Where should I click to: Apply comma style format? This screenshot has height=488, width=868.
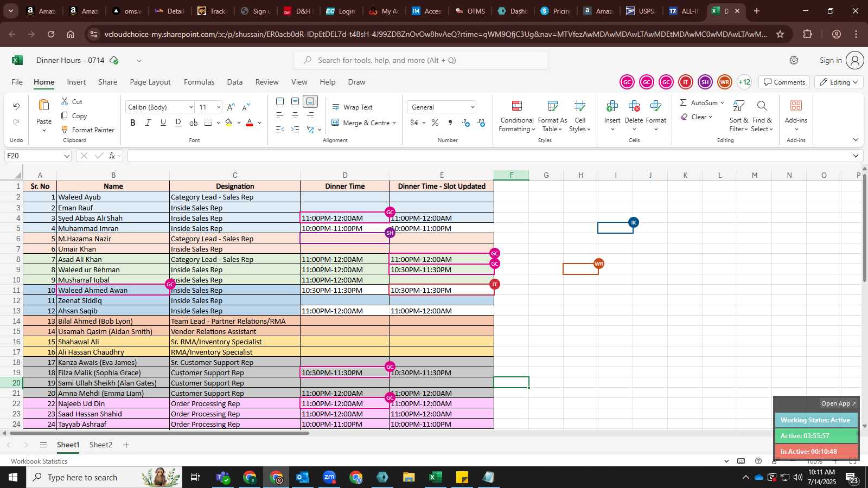point(450,123)
